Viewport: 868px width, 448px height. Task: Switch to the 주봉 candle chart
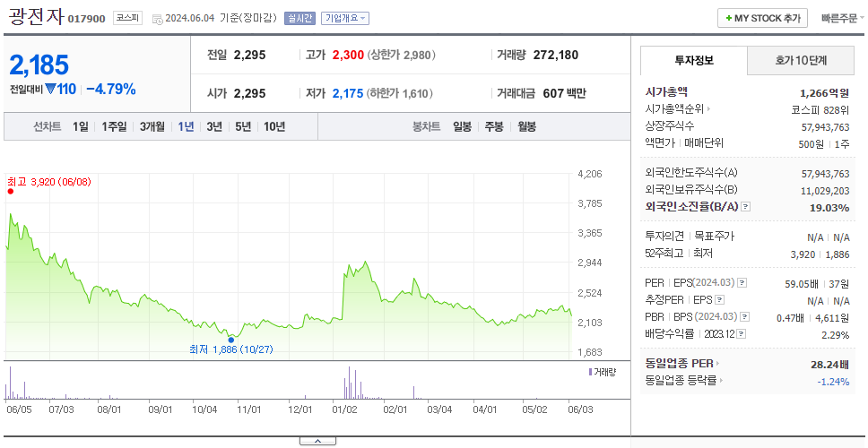coord(494,126)
